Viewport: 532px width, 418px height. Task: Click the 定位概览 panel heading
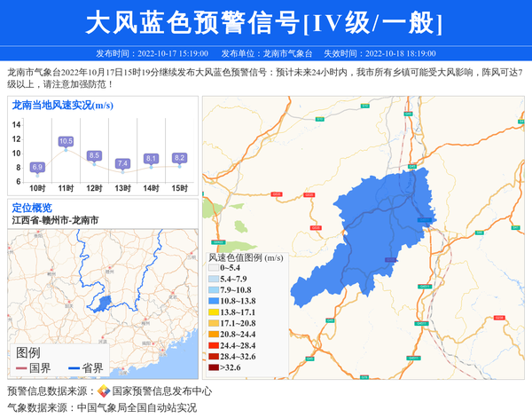tap(32, 207)
